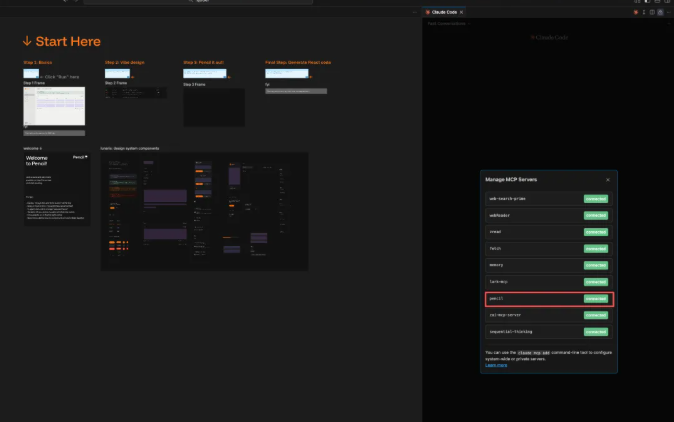Open the Learn more link
Image resolution: width=674 pixels, height=422 pixels.
click(496, 365)
